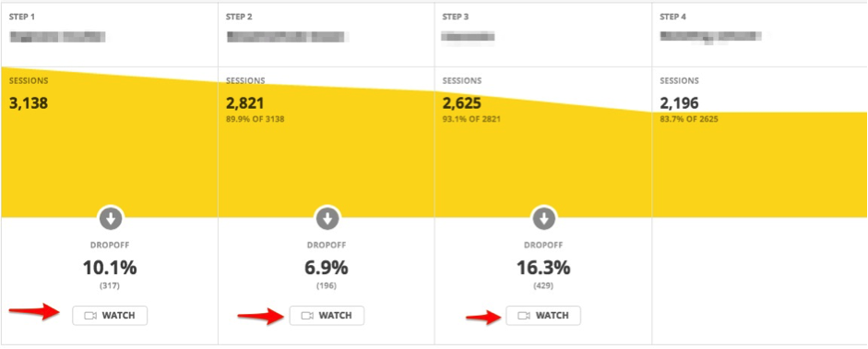Click the 16.3% dropoff percentage
The image size is (868, 349).
(x=543, y=268)
